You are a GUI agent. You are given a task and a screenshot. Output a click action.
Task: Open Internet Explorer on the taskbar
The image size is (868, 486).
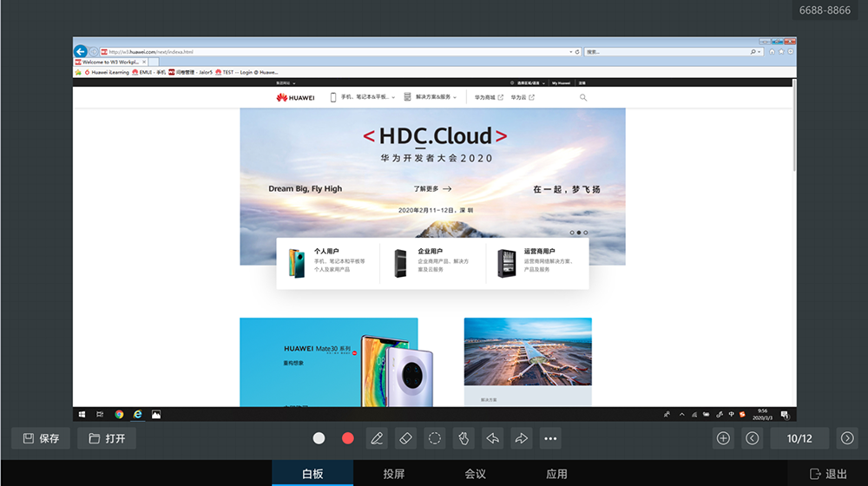click(x=137, y=414)
